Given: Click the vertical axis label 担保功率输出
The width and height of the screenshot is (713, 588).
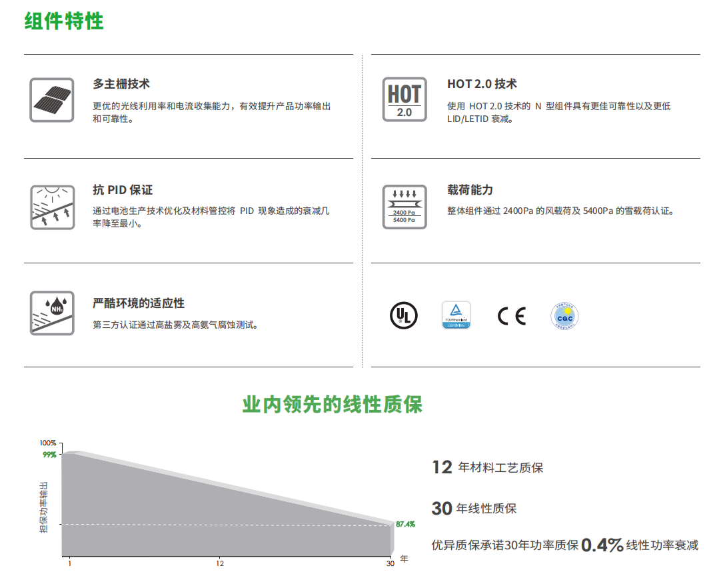Looking at the screenshot, I should 44,507.
